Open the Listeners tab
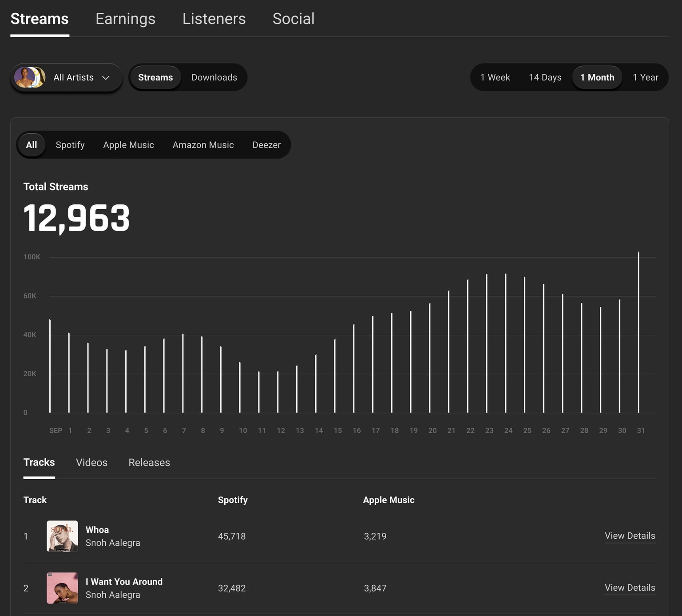682x616 pixels. [214, 19]
